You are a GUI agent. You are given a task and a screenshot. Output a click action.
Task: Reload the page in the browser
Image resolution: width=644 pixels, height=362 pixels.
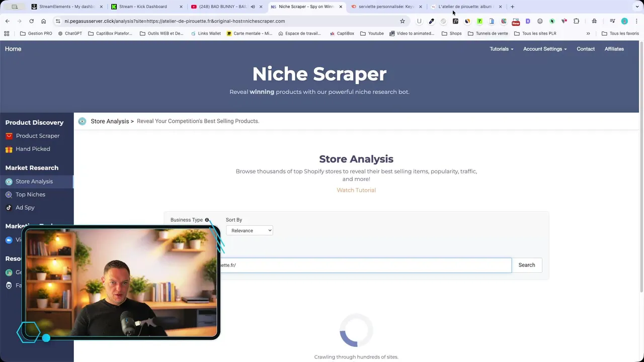click(31, 21)
